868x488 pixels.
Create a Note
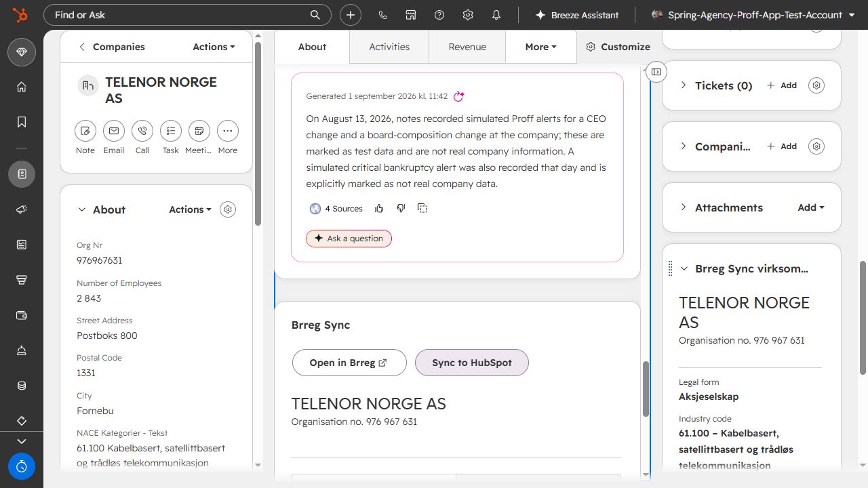(x=85, y=131)
